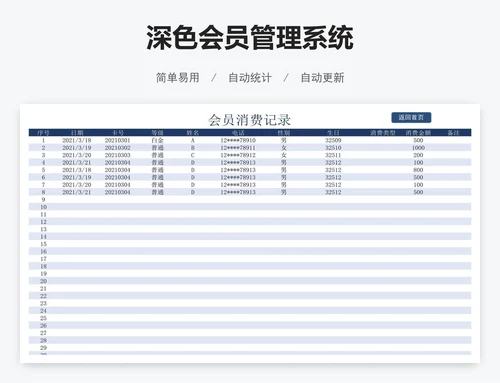The width and height of the screenshot is (500, 383).
Task: Click the 会员消费记录 table title
Action: [250, 120]
